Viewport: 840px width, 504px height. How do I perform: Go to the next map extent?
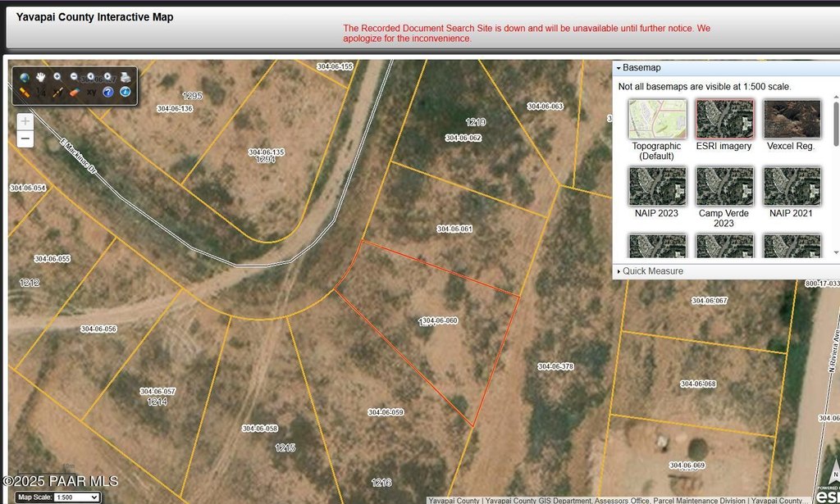pyautogui.click(x=107, y=77)
